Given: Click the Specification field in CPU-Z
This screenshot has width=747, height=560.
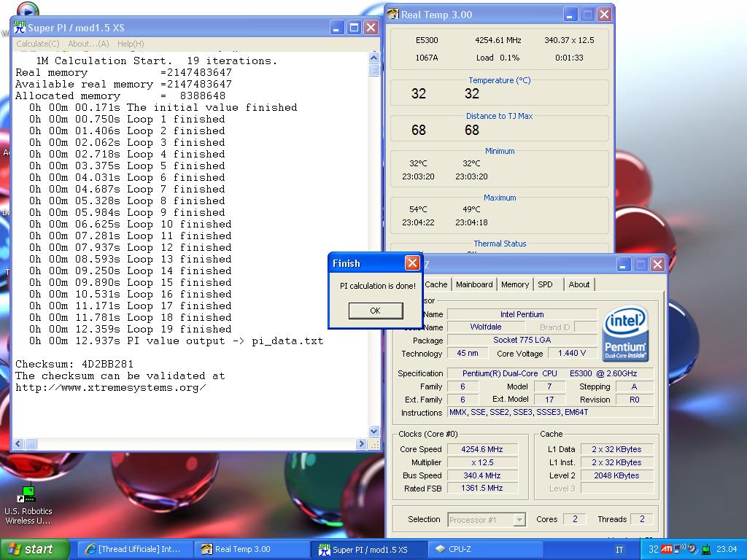Looking at the screenshot, I should tap(551, 373).
